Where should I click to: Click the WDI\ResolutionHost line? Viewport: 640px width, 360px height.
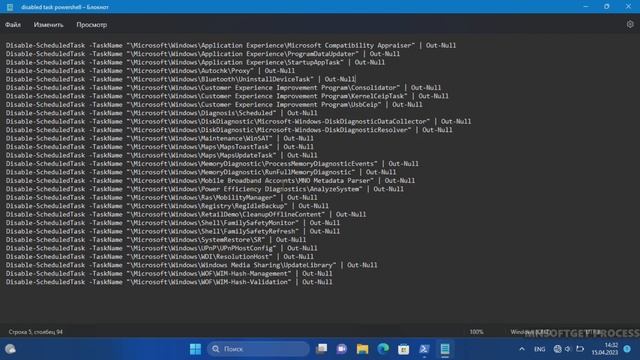coord(160,257)
